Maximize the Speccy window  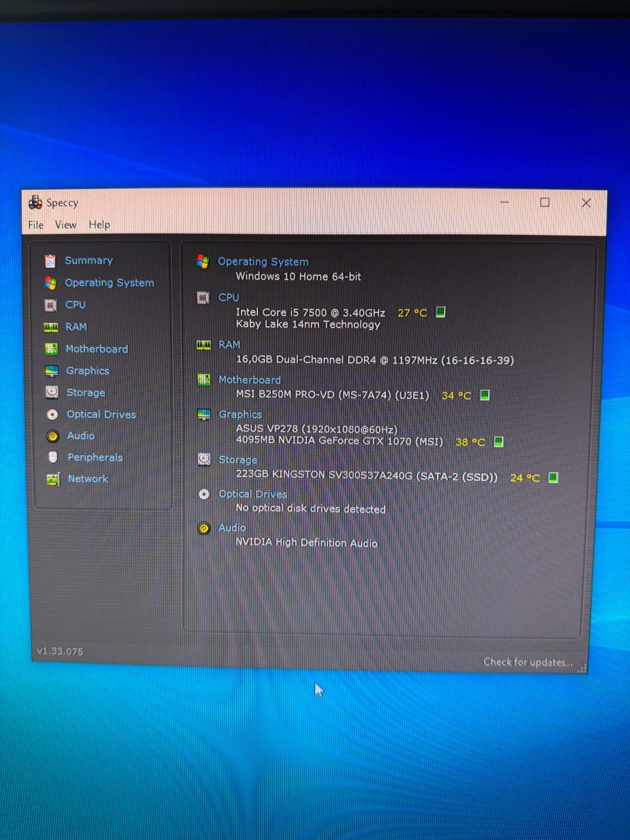545,202
